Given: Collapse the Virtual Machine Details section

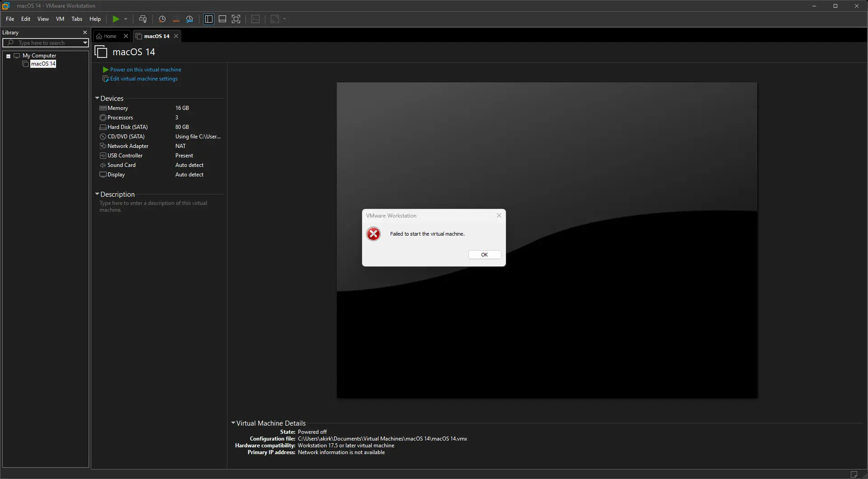Looking at the screenshot, I should tap(233, 423).
